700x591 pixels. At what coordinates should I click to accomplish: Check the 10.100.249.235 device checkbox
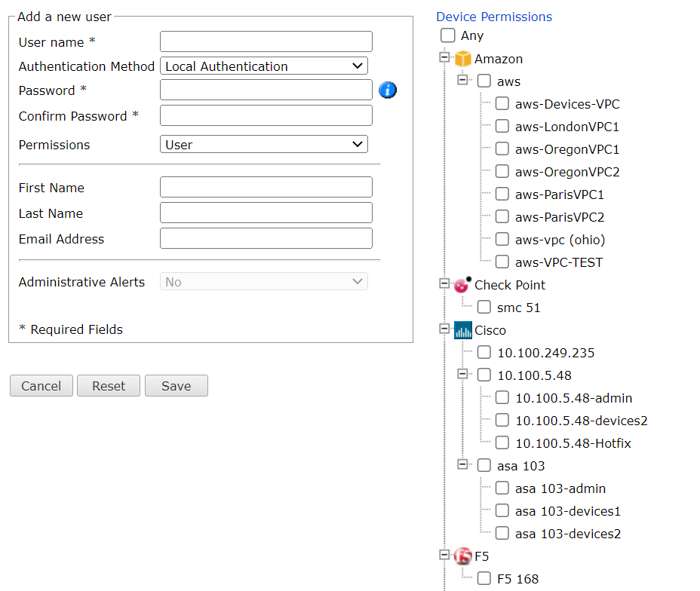484,353
